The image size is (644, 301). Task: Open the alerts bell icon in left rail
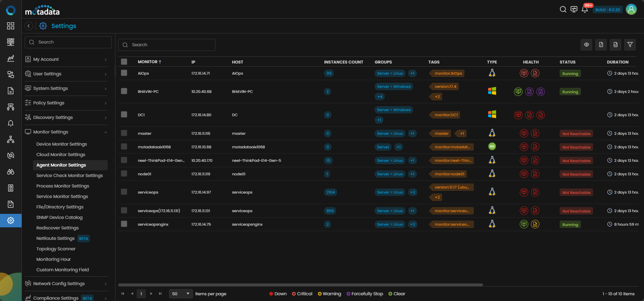point(10,123)
